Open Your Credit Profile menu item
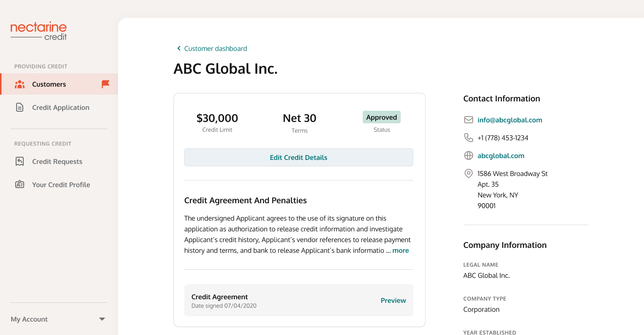 pos(61,185)
